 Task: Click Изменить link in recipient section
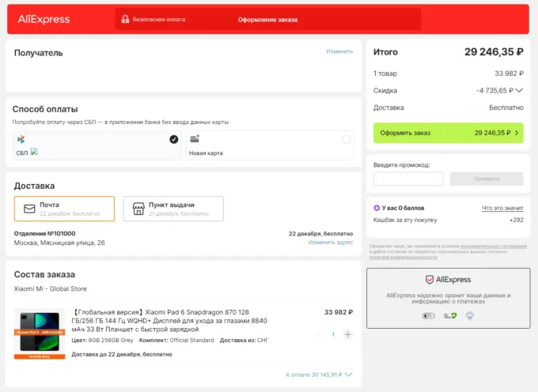click(x=339, y=51)
